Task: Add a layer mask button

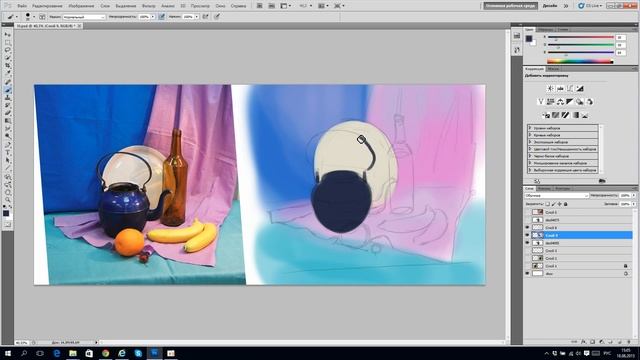Action: 593,342
